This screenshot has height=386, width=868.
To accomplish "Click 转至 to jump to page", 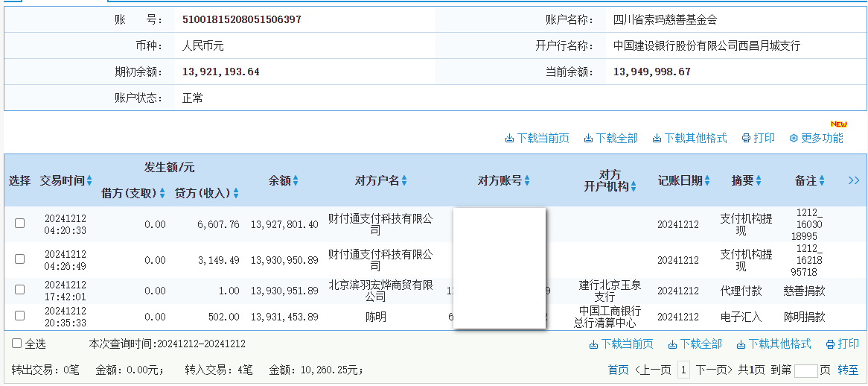I will 848,370.
